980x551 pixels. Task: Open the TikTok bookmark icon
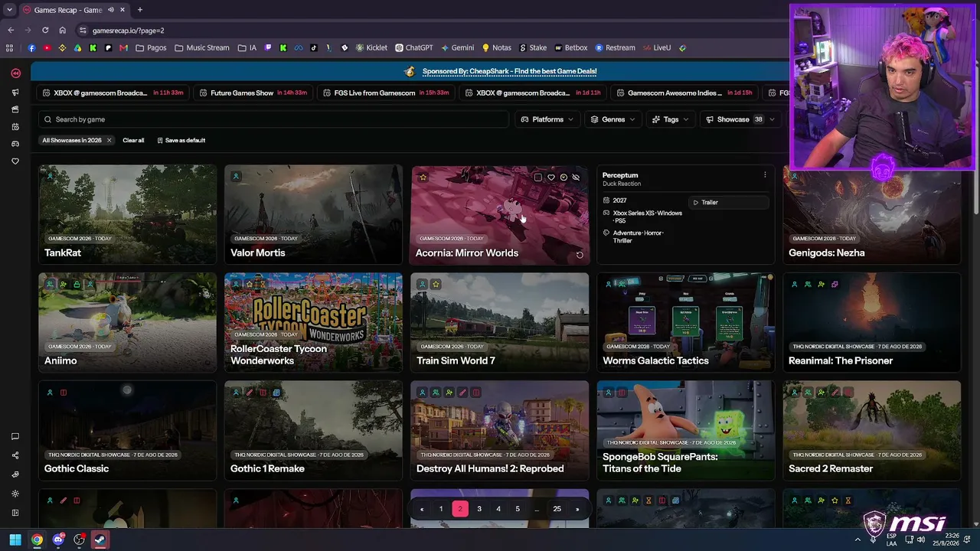point(314,47)
